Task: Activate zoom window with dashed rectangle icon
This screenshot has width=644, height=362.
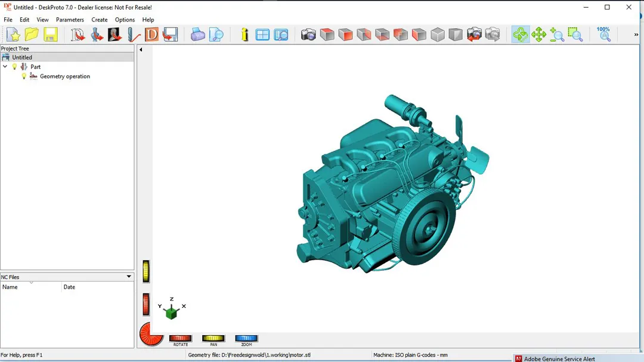Action: click(575, 35)
